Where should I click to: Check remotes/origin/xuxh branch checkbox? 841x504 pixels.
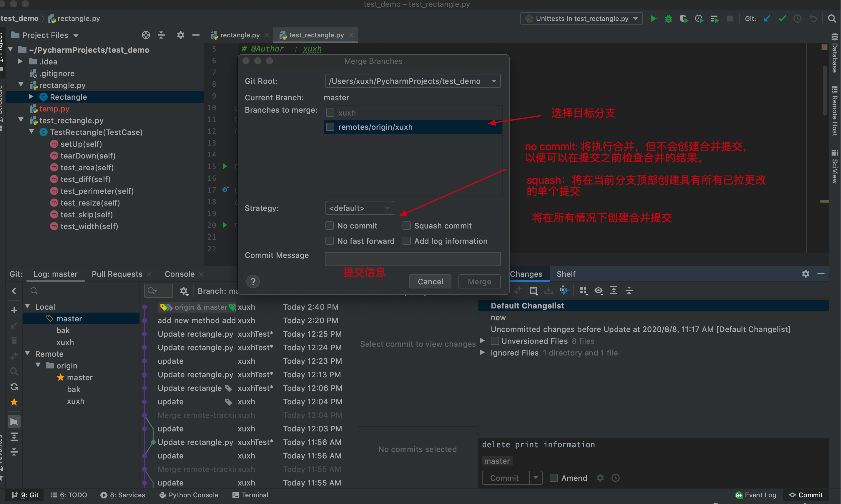pyautogui.click(x=330, y=127)
